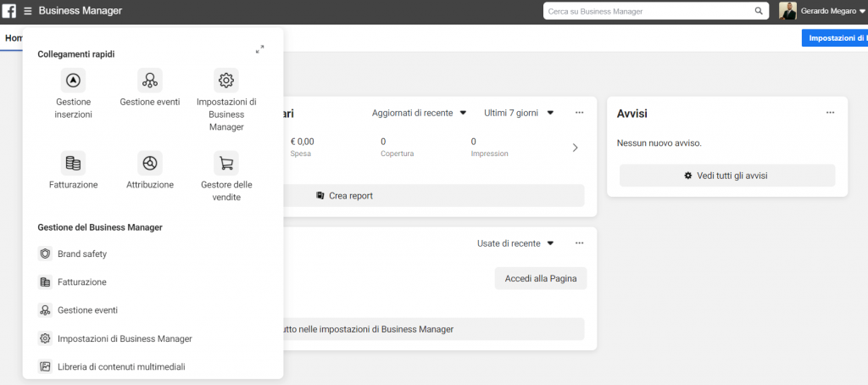Open Gestione eventi shortcut icon
The width and height of the screenshot is (868, 385).
150,81
